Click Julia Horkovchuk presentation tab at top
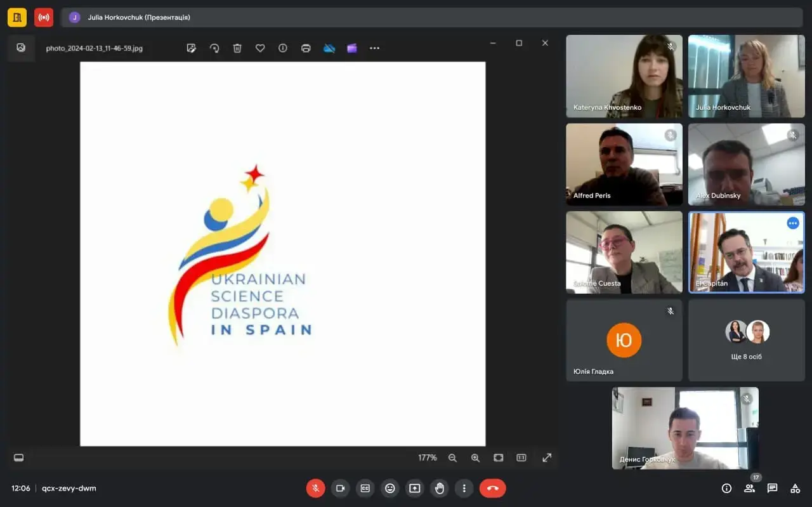The height and width of the screenshot is (507, 812). coord(138,17)
